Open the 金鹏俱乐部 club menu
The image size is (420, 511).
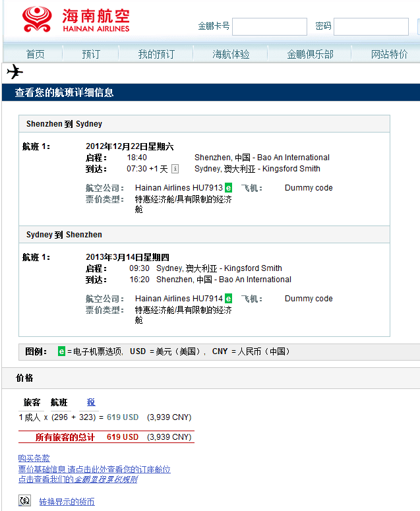(310, 54)
